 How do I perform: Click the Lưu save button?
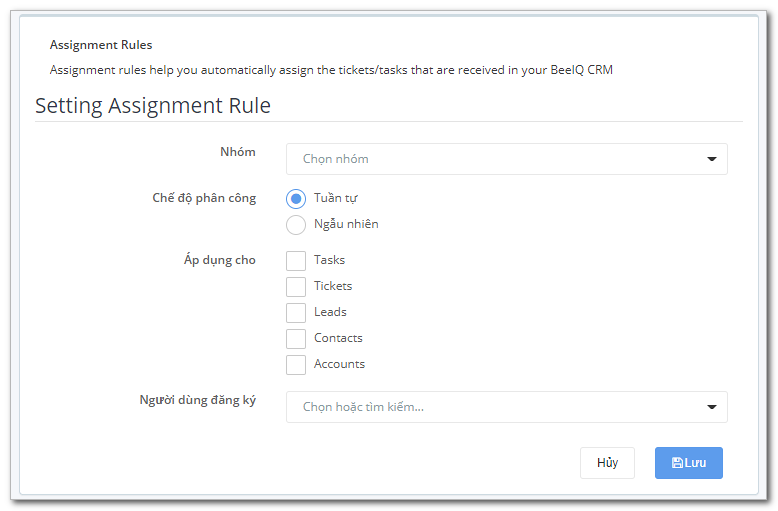[x=689, y=463]
